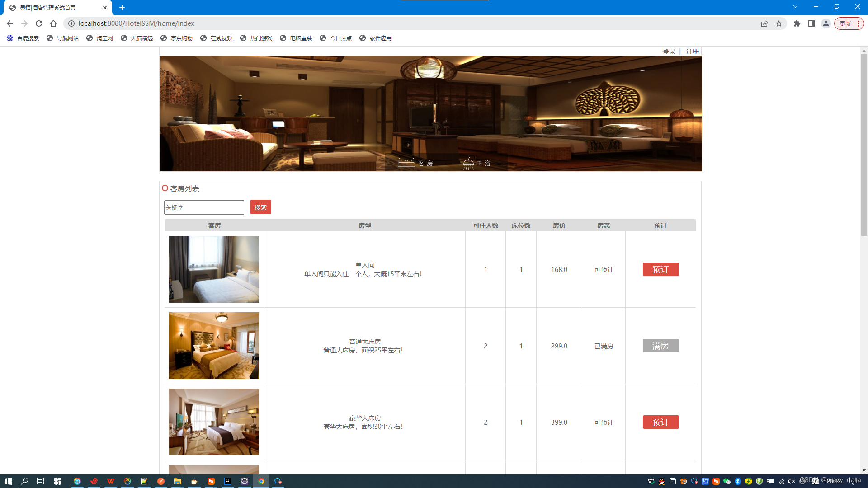Click the grey 满房 button for 普通大床房

coord(660,346)
